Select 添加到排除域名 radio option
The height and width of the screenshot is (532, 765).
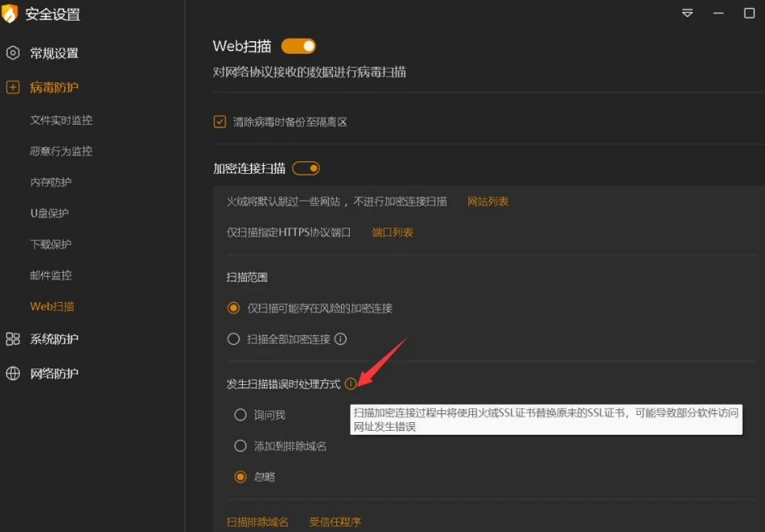(x=240, y=446)
